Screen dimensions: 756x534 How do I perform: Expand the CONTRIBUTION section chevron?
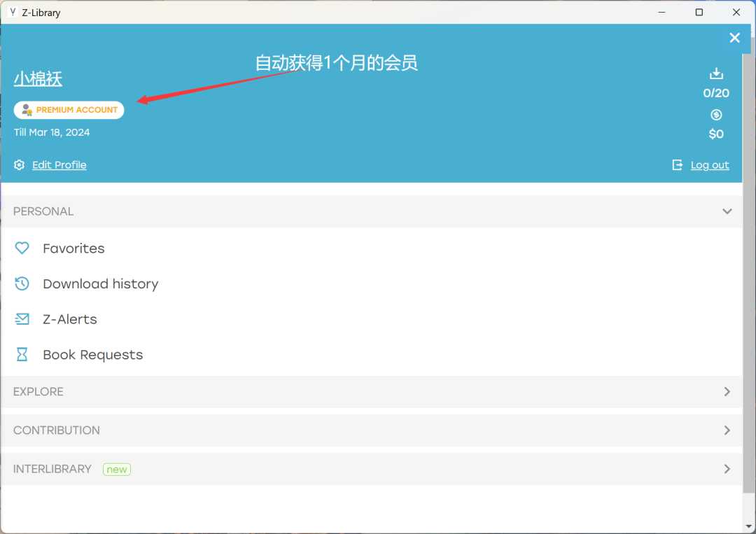pos(727,430)
